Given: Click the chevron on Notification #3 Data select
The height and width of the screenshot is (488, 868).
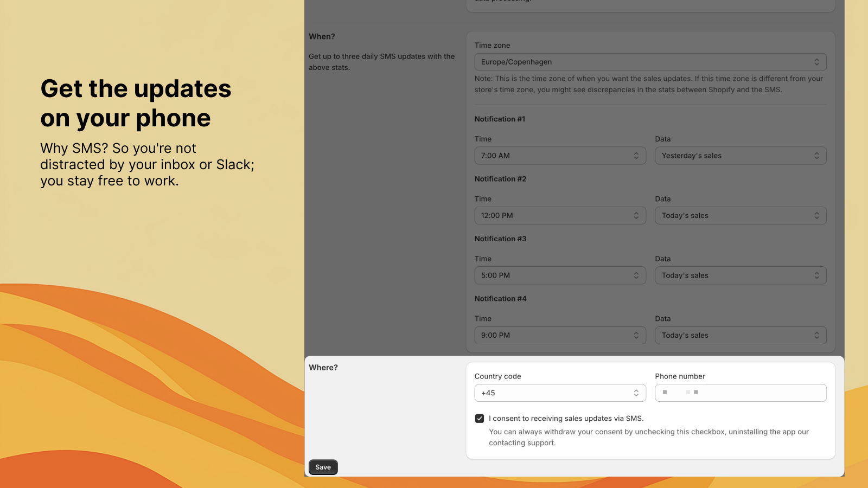Looking at the screenshot, I should (x=817, y=275).
